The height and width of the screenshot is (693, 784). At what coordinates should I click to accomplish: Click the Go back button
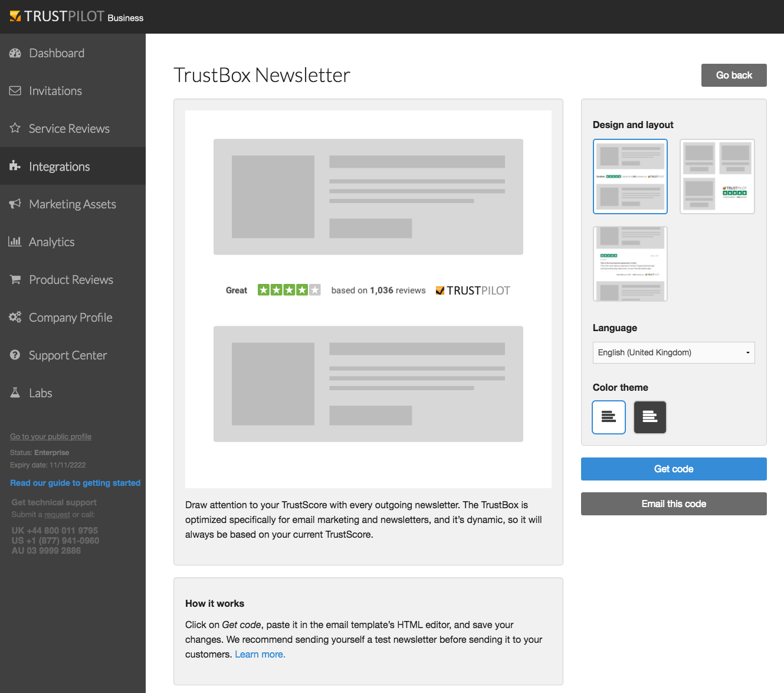pyautogui.click(x=734, y=75)
